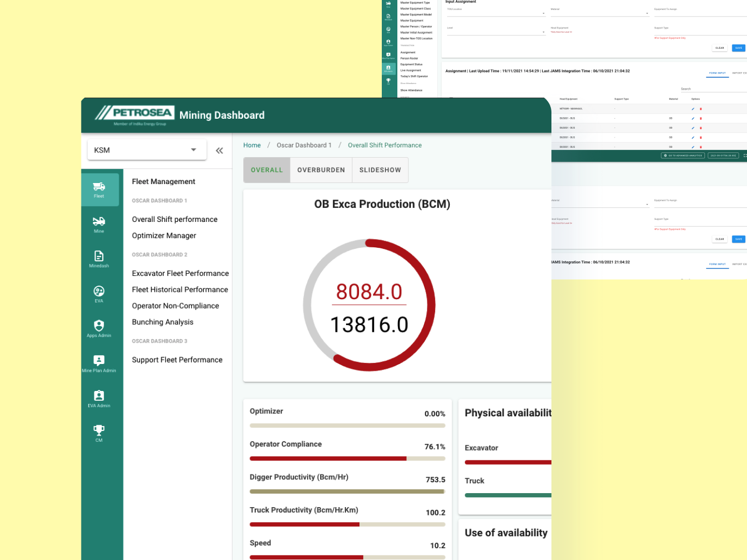The height and width of the screenshot is (560, 747).
Task: Click Go To Advanced Analytics button in background
Action: click(x=683, y=156)
